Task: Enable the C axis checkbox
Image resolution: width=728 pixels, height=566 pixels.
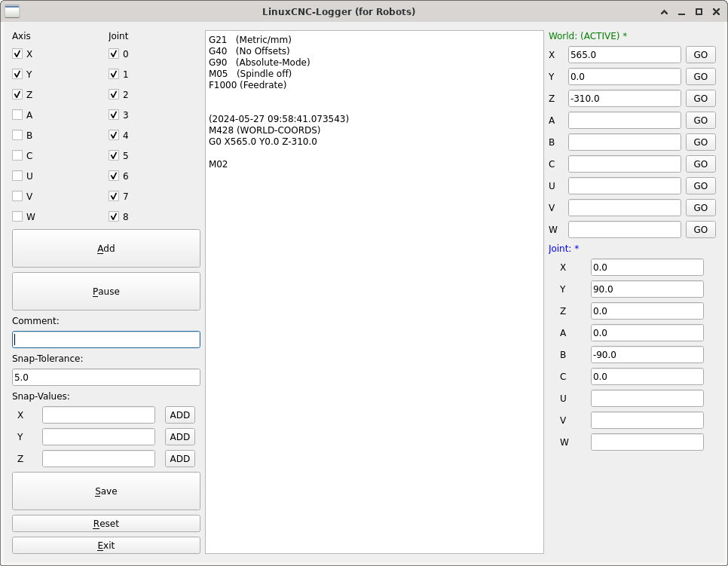Action: pyautogui.click(x=17, y=155)
